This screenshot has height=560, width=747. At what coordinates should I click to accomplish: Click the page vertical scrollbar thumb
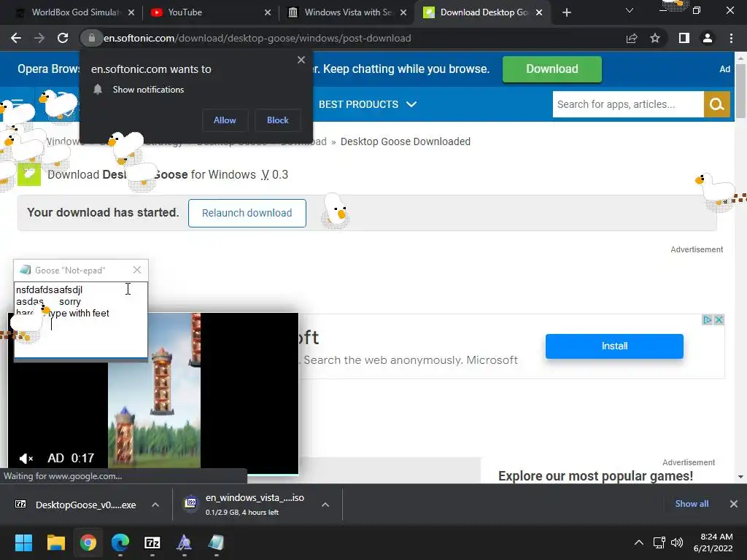(740, 91)
